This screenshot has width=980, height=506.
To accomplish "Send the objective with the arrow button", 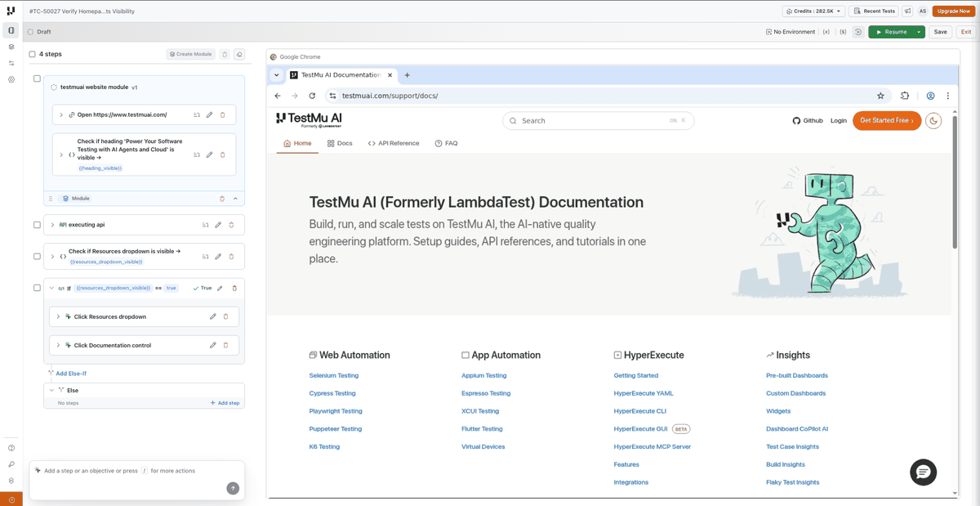I will tap(233, 488).
